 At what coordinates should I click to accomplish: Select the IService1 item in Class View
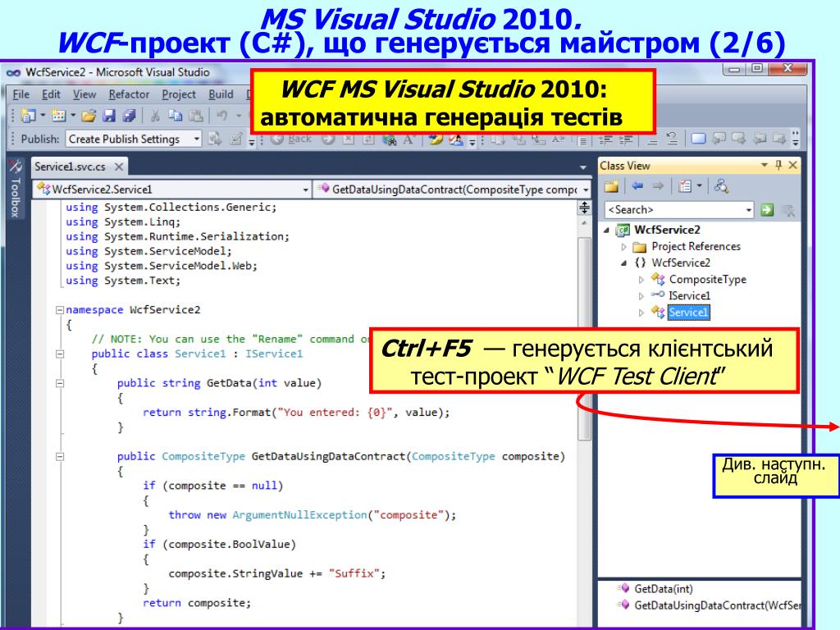(689, 295)
